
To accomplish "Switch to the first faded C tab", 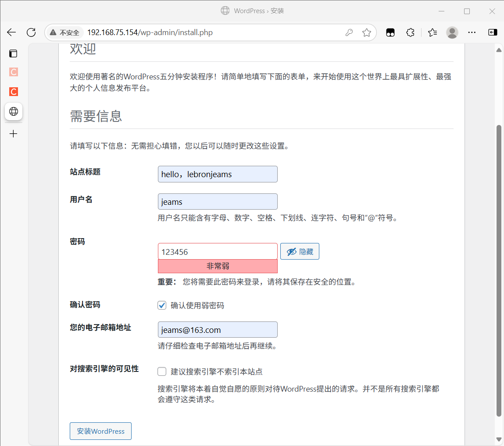I will [14, 72].
